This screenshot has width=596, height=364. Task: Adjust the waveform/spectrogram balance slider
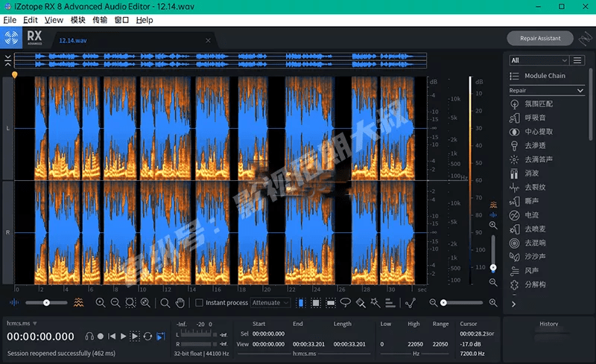pos(46,303)
